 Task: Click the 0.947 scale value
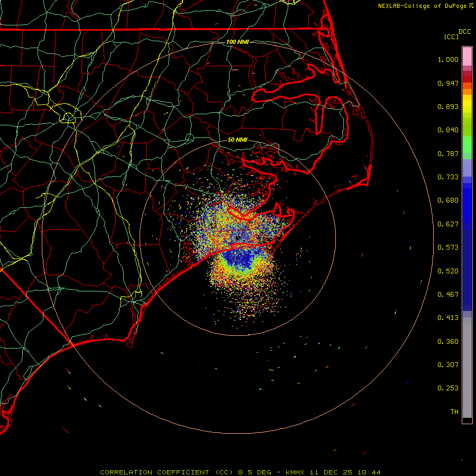(448, 83)
